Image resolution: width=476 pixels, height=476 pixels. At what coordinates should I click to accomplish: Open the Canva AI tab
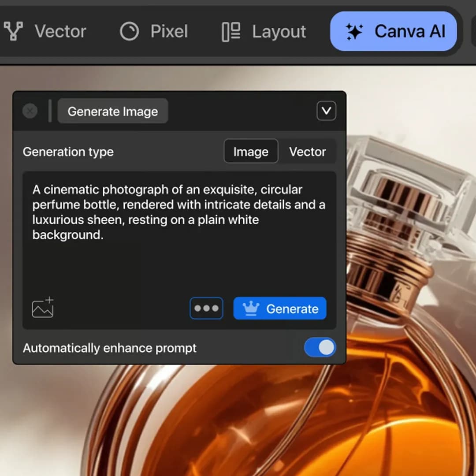394,31
